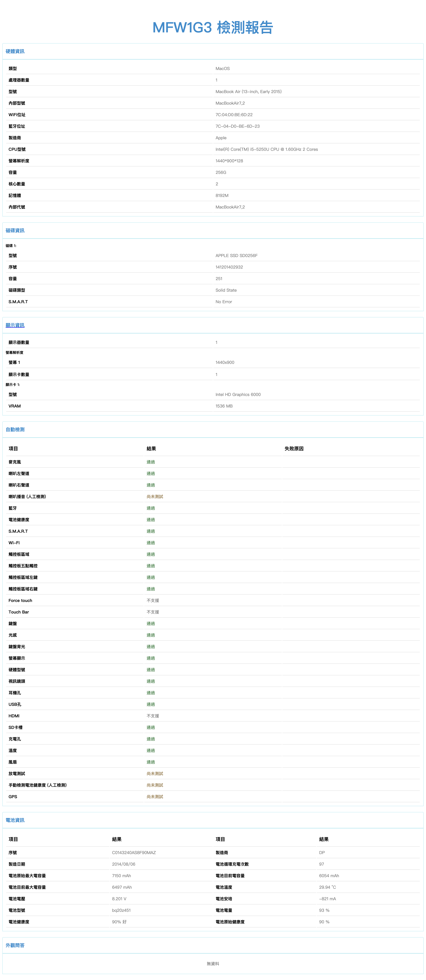Click Bluetooth address 7C-04-D0-BE-6D-23
The height and width of the screenshot is (980, 426).
pyautogui.click(x=237, y=126)
